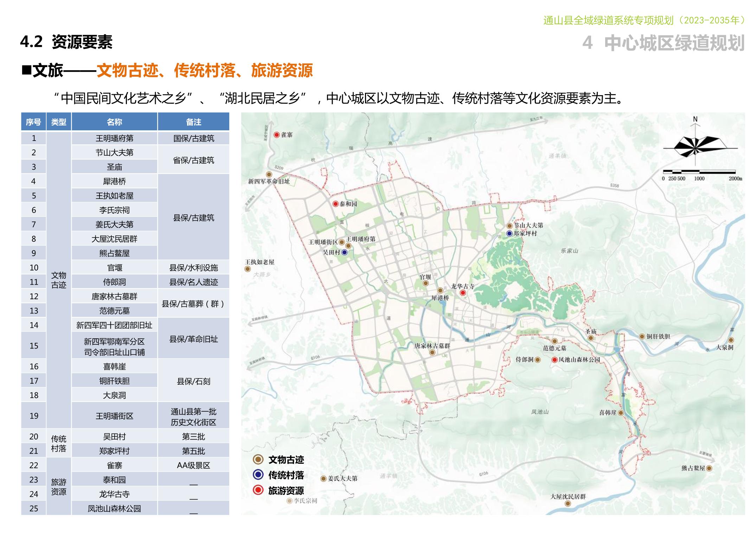The height and width of the screenshot is (534, 756).
Task: Select table cell 县保/古墓葬（群）
Action: (x=193, y=304)
